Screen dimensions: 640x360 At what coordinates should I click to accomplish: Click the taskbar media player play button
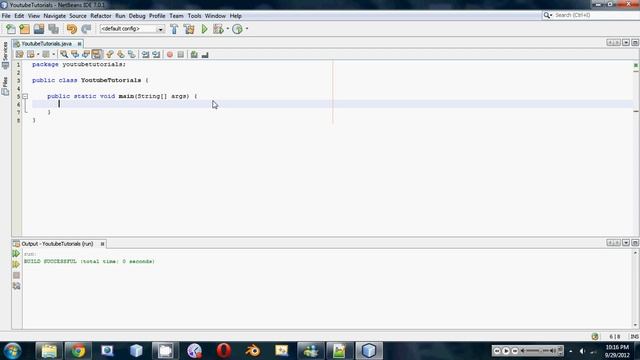pyautogui.click(x=506, y=350)
